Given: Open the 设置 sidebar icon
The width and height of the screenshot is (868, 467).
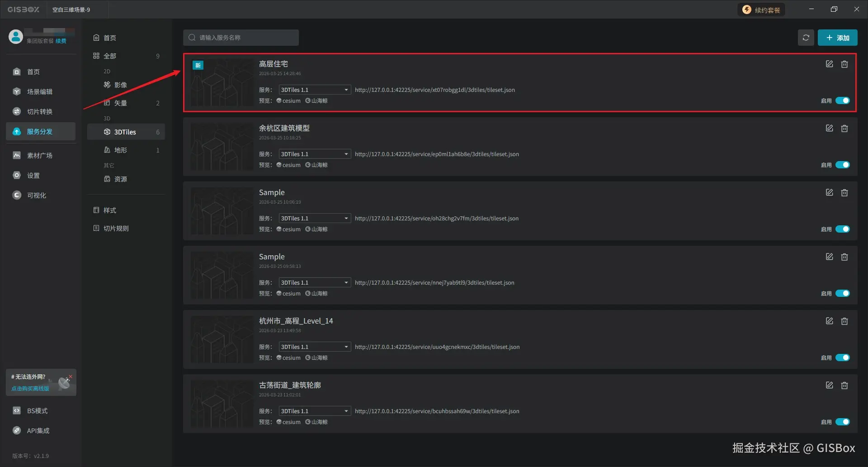Looking at the screenshot, I should pos(33,175).
